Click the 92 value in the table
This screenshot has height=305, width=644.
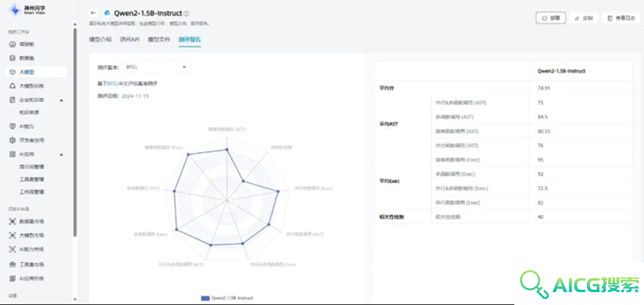pyautogui.click(x=540, y=174)
